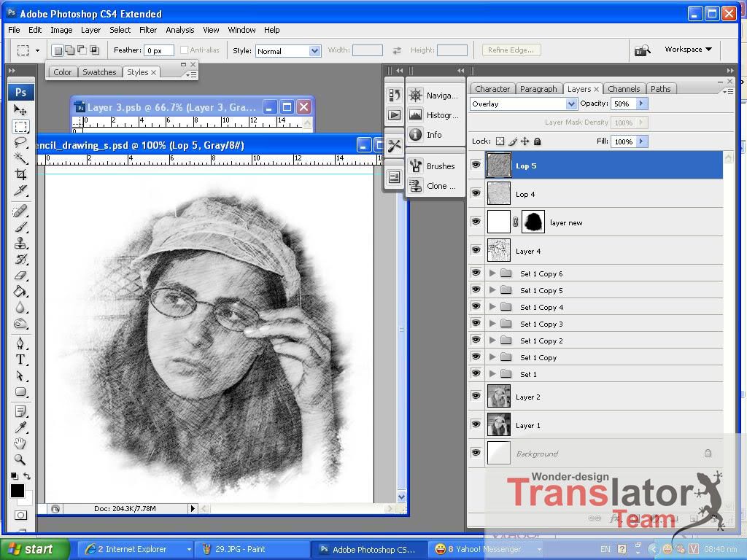Hide the Background layer
Screen dimensions: 747x560
click(x=476, y=453)
